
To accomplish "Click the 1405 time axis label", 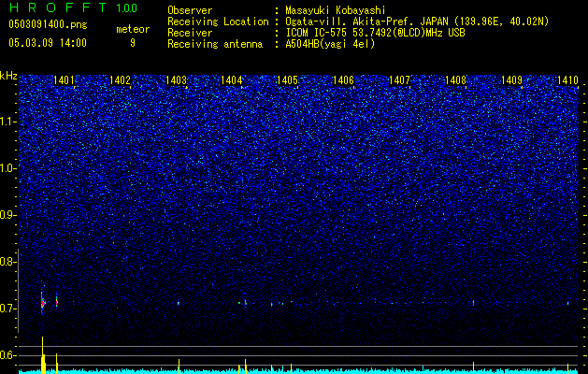I will click(287, 80).
